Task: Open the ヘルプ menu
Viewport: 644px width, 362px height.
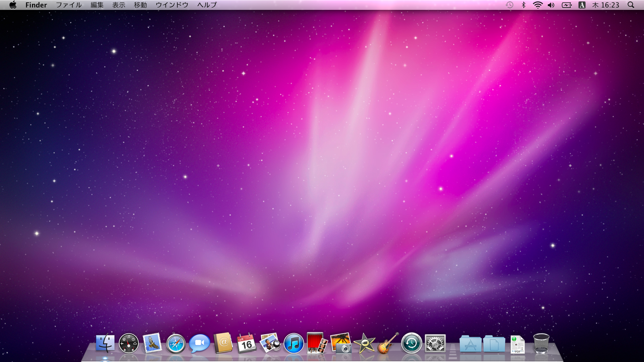Action: pyautogui.click(x=207, y=5)
